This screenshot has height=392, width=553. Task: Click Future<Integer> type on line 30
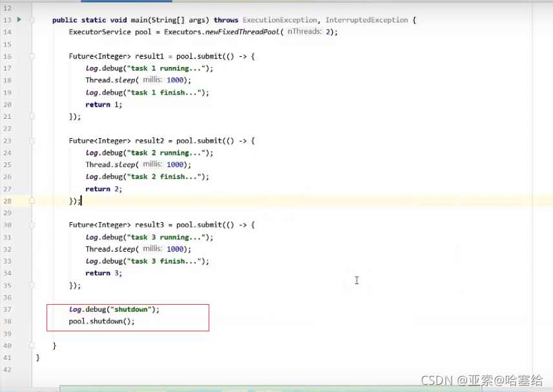coord(99,225)
